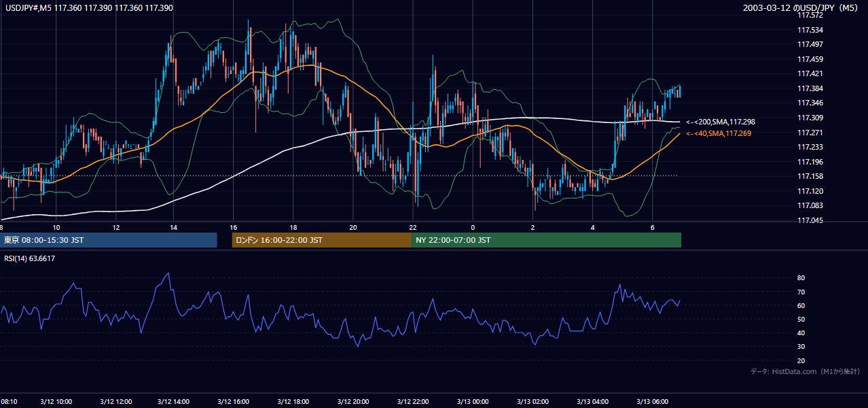The height and width of the screenshot is (408, 868).
Task: Click RSI axis level 30
Action: click(801, 347)
